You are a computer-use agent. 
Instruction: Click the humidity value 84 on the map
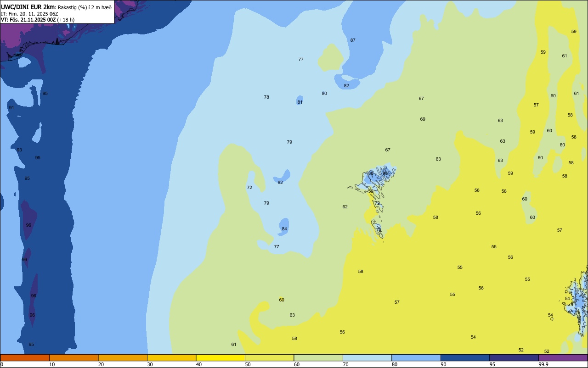(x=284, y=229)
